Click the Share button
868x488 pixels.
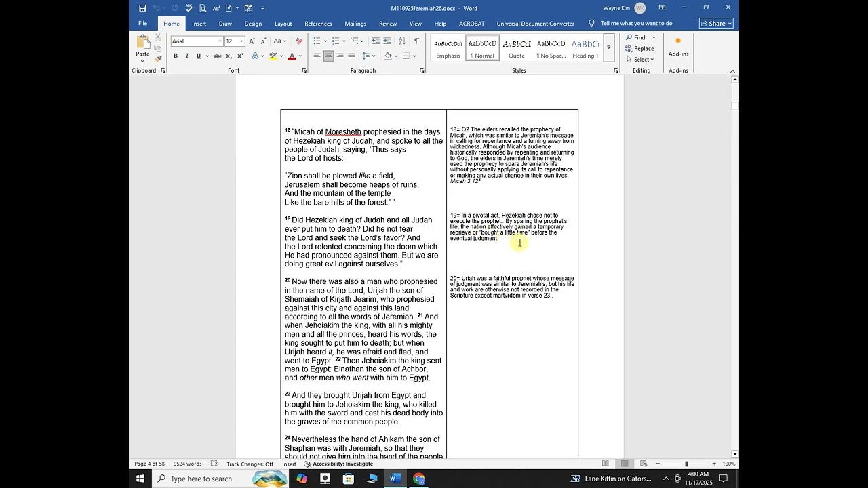point(716,24)
